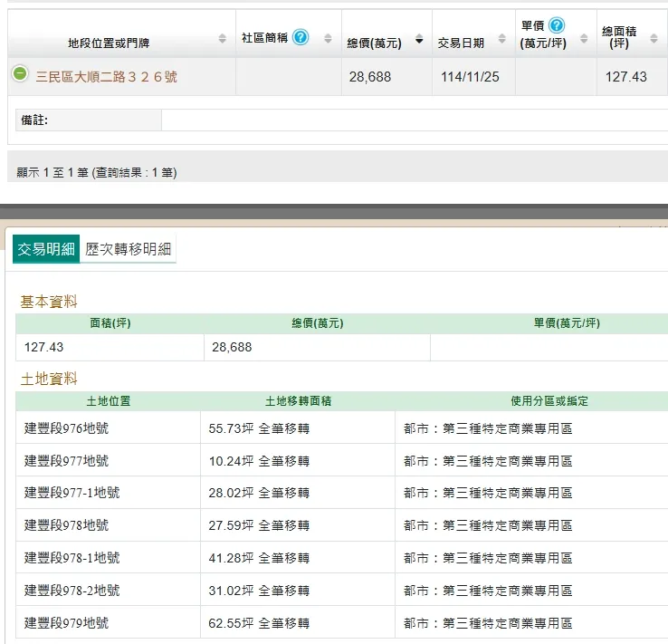Click the 備註 input field
Screen dimensions: 668x644
tap(415, 120)
